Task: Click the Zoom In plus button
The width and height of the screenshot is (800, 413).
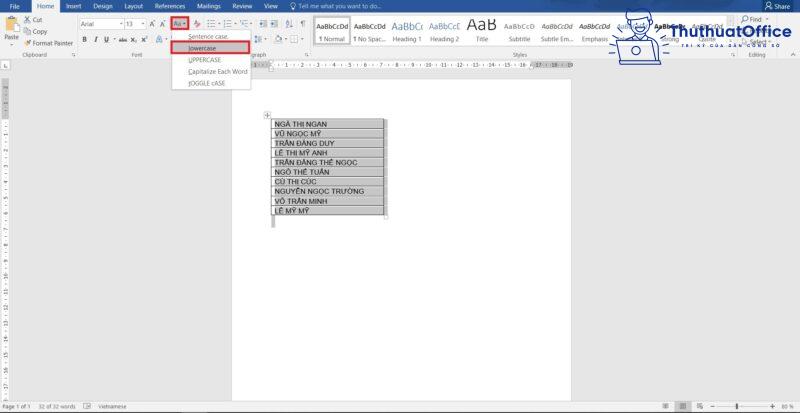Action: [772, 406]
